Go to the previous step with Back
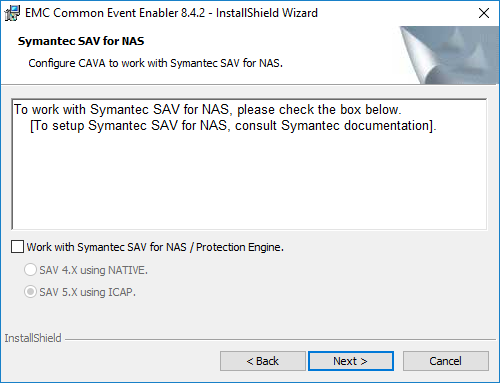Screen dimensions: 500x383 pos(263,361)
